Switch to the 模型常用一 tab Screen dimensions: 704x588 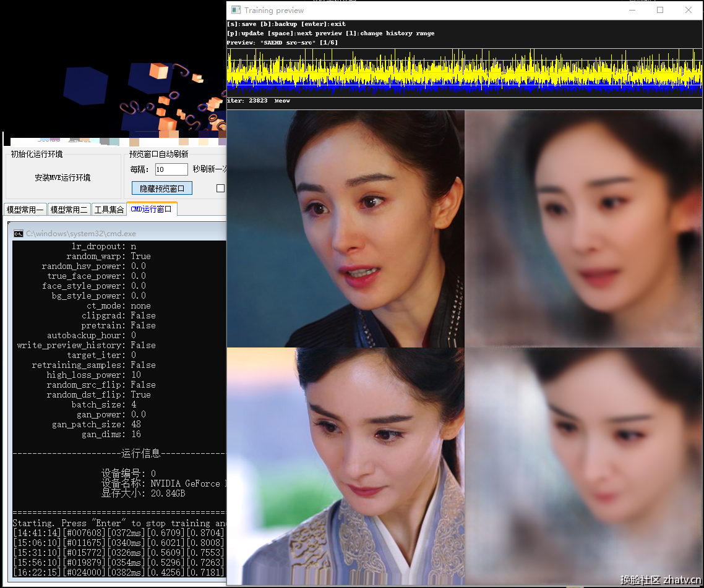click(x=25, y=210)
